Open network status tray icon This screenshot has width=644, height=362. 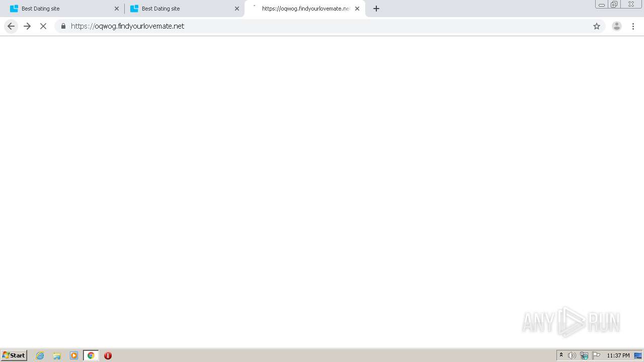click(584, 355)
